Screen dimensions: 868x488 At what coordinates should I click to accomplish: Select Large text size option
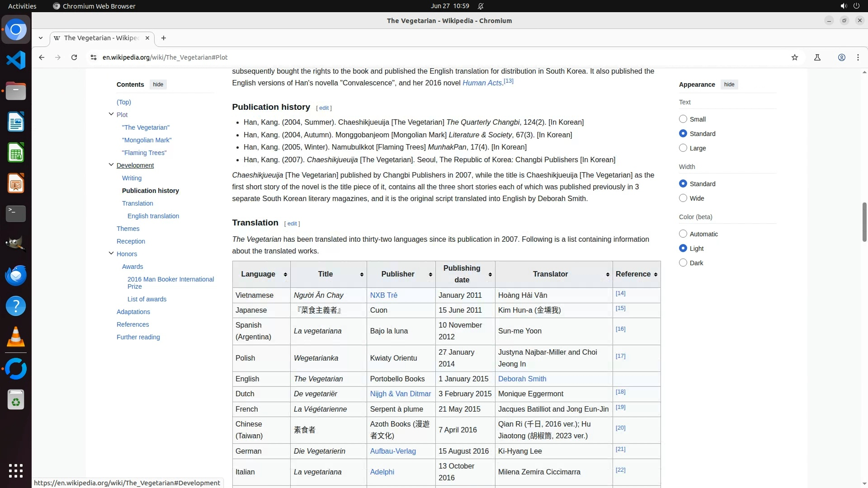pyautogui.click(x=683, y=148)
